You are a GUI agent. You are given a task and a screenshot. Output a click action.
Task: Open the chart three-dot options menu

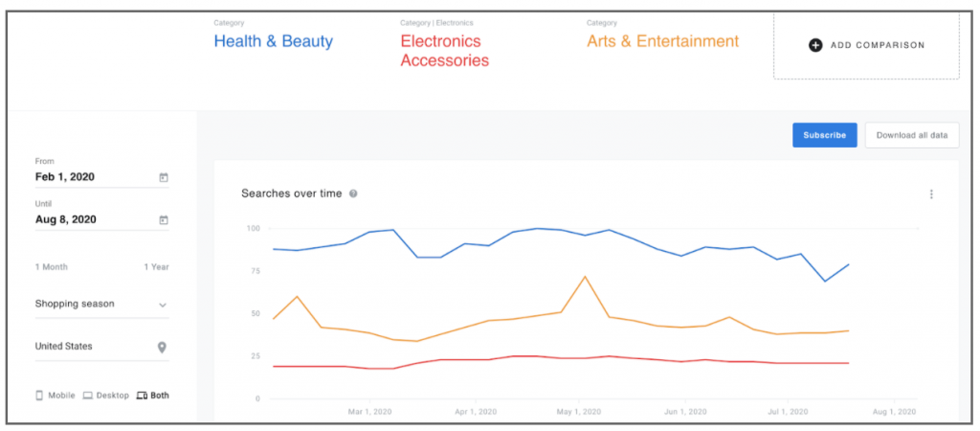point(930,194)
